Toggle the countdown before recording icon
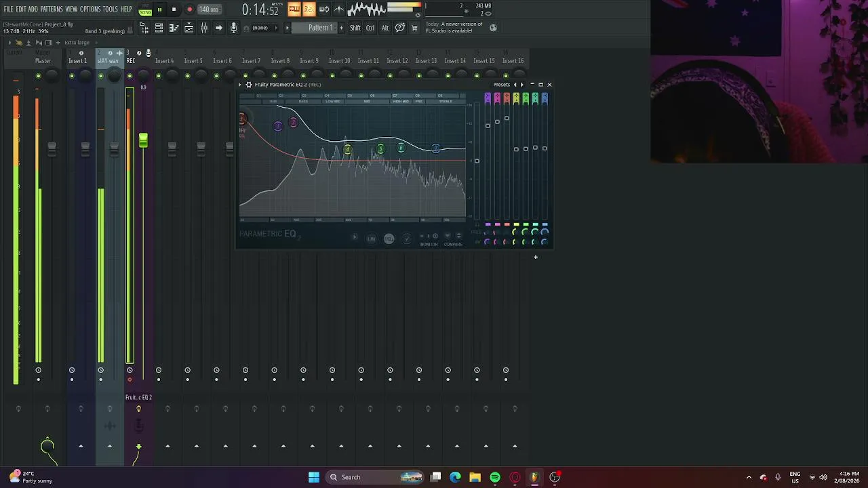The width and height of the screenshot is (868, 488). [x=309, y=9]
